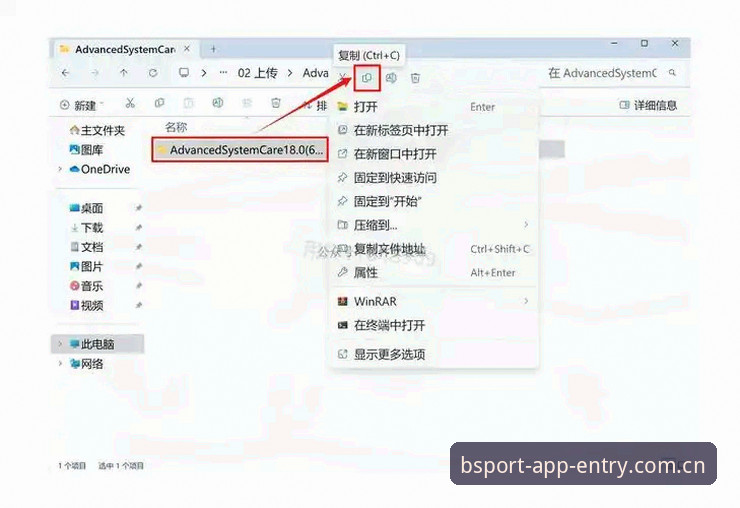Open 音乐 in the sidebar
Image resolution: width=740 pixels, height=508 pixels.
tap(86, 286)
